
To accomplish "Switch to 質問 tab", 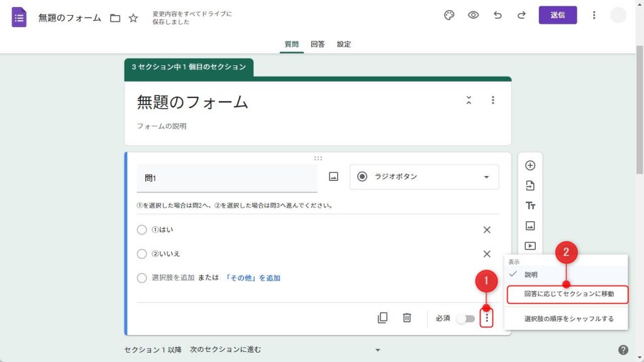I will tap(292, 45).
